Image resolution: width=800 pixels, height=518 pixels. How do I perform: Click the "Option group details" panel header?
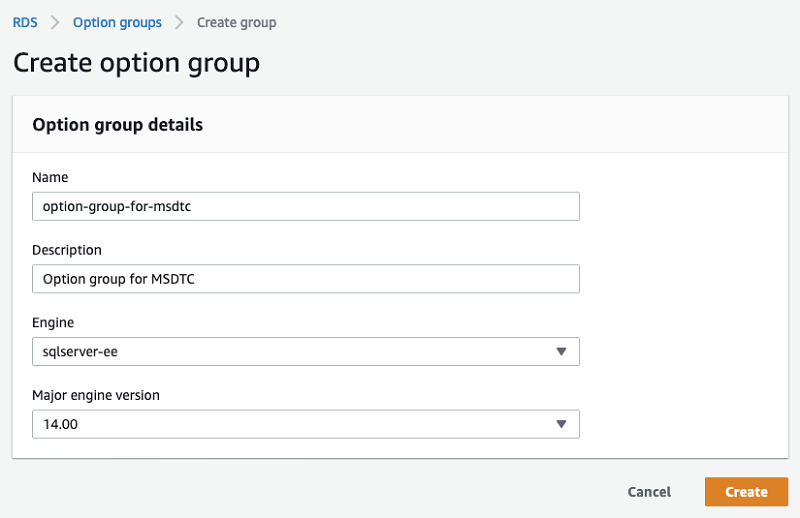coord(118,125)
